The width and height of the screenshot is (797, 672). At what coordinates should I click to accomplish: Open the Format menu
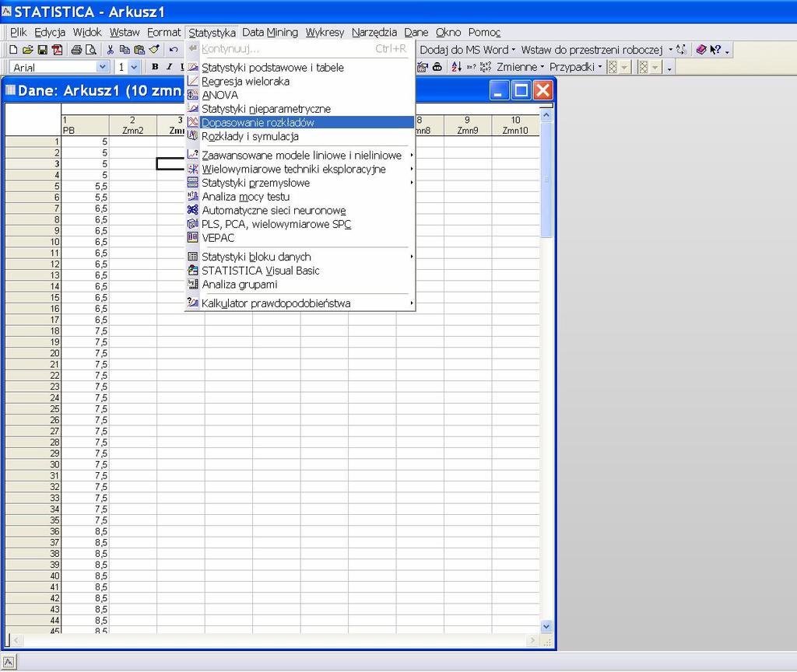[x=163, y=33]
